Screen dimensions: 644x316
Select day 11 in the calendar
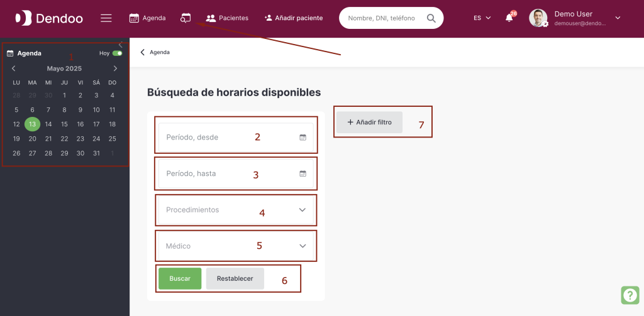pos(113,109)
